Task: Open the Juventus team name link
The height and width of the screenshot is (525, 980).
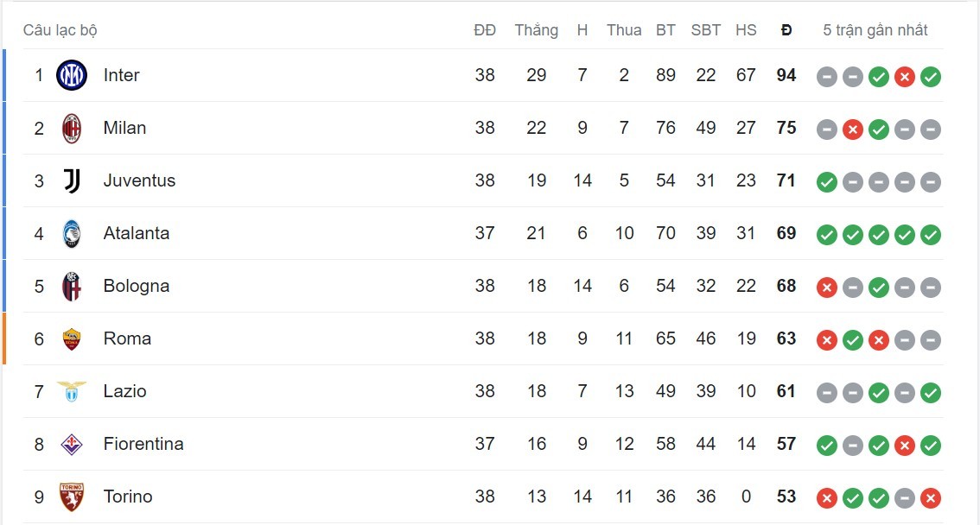Action: pos(139,181)
